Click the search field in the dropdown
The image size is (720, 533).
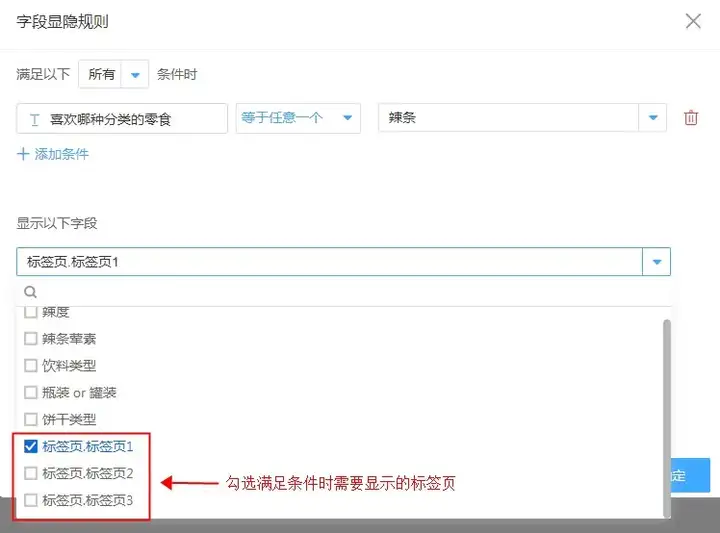pos(343,292)
